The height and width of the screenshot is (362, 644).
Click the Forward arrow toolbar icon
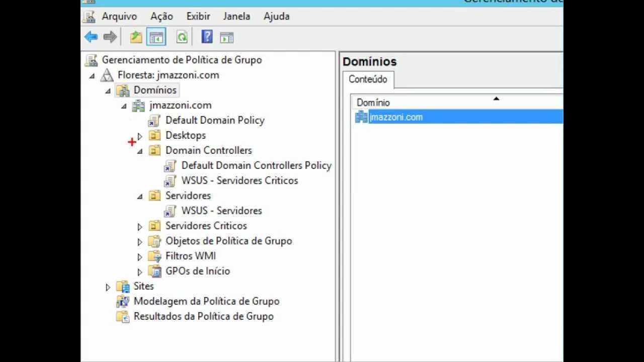pos(110,37)
